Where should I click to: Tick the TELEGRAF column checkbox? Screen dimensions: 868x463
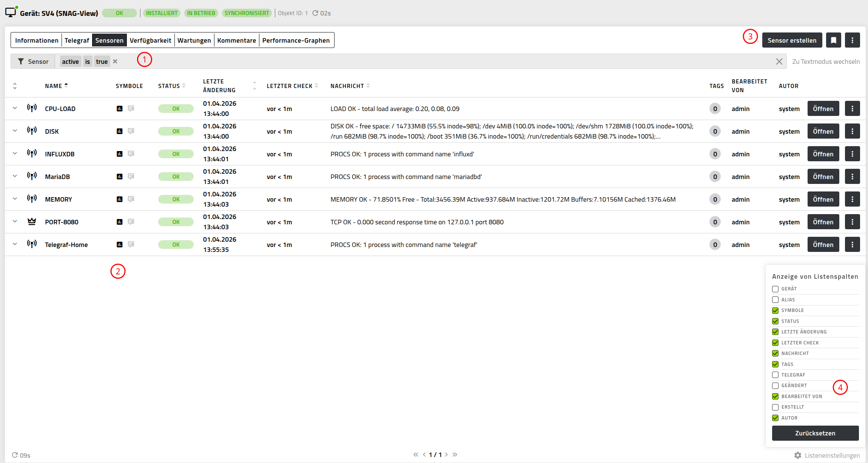775,375
